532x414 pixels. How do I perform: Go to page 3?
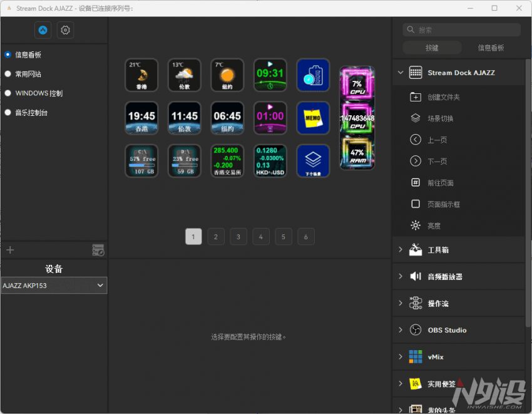pyautogui.click(x=238, y=237)
